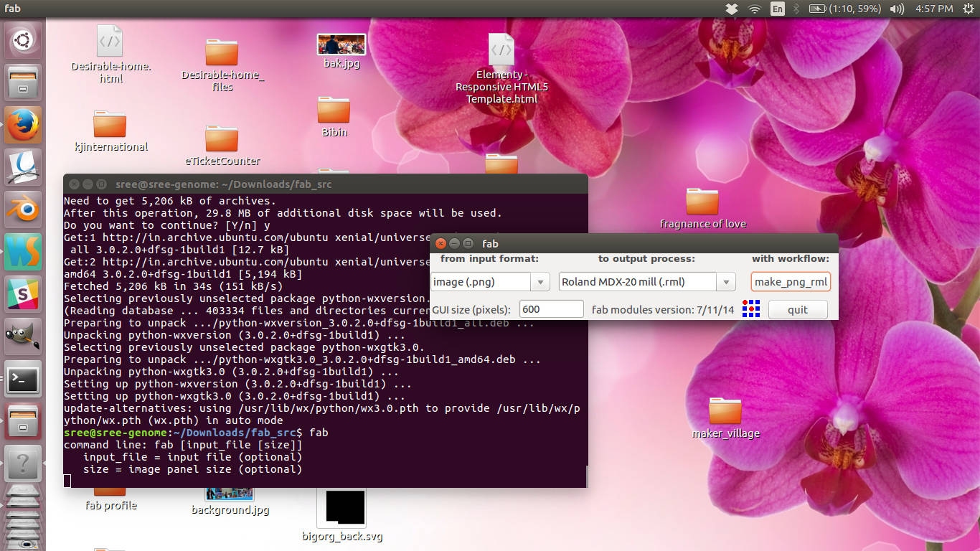Open the battery indicator showing 59%
Image resolution: width=980 pixels, height=551 pixels.
coord(845,9)
